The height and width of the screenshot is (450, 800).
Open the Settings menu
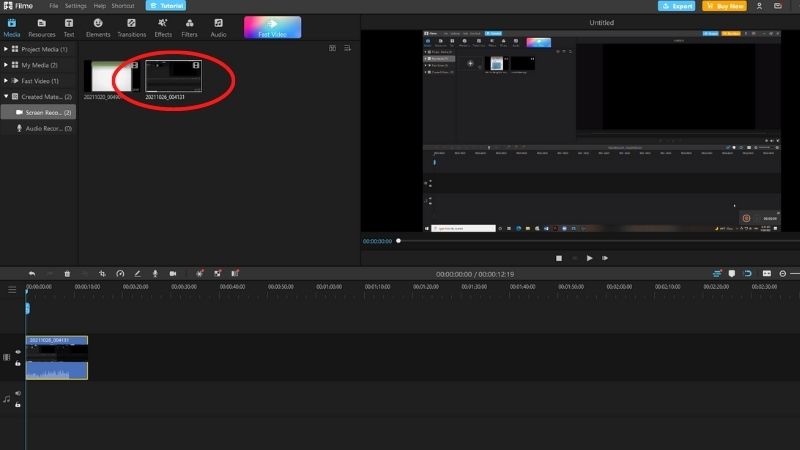[76, 6]
